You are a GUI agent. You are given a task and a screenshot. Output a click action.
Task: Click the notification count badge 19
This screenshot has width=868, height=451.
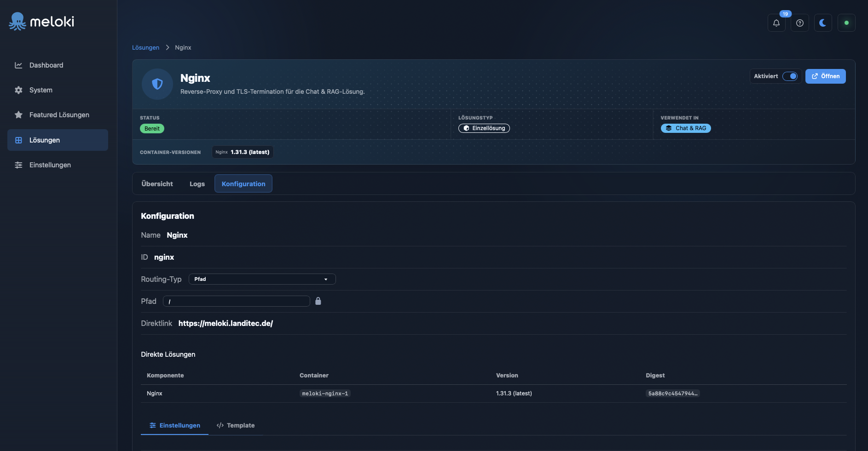coord(785,14)
